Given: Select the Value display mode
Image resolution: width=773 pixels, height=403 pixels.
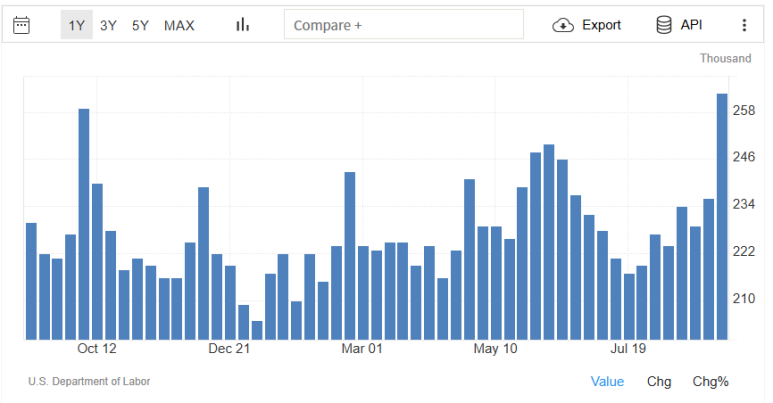Looking at the screenshot, I should [607, 381].
